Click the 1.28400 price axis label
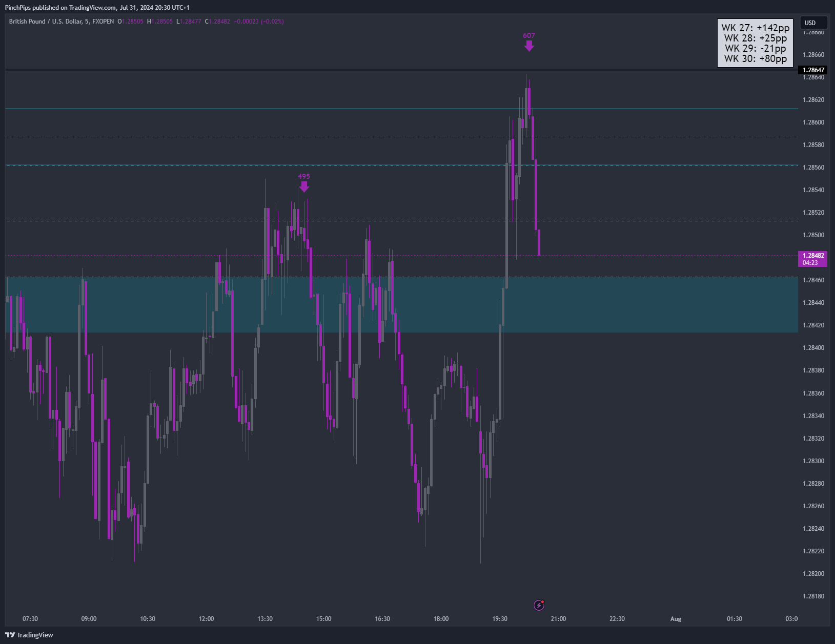The width and height of the screenshot is (835, 644). [x=813, y=348]
